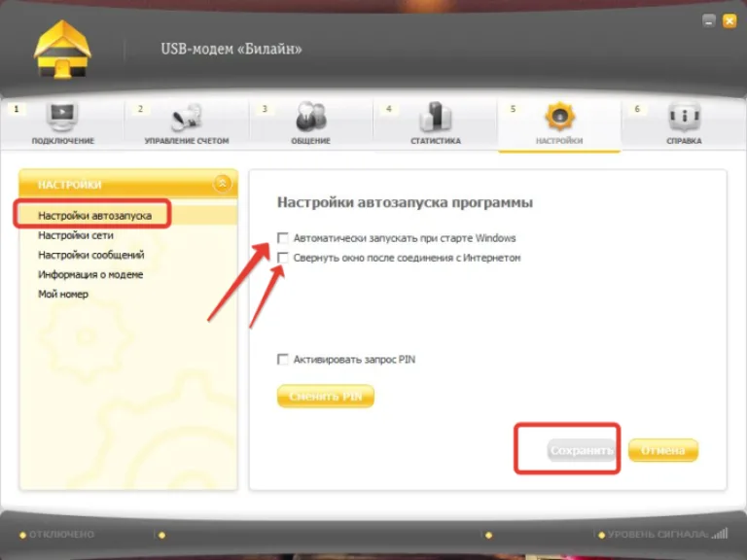Open the Статистика chart icon
747x560 pixels.
pos(436,117)
